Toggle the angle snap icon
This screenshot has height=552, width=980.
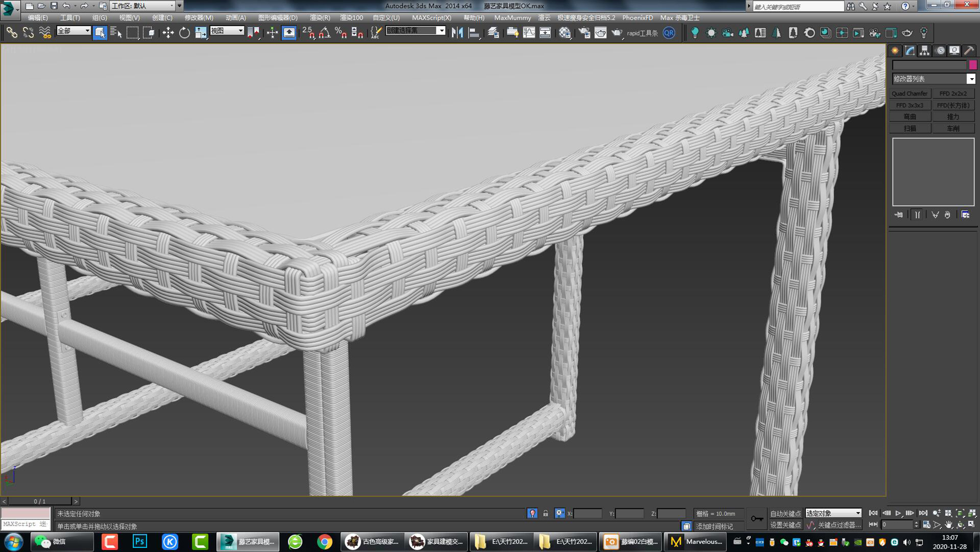[x=323, y=33]
